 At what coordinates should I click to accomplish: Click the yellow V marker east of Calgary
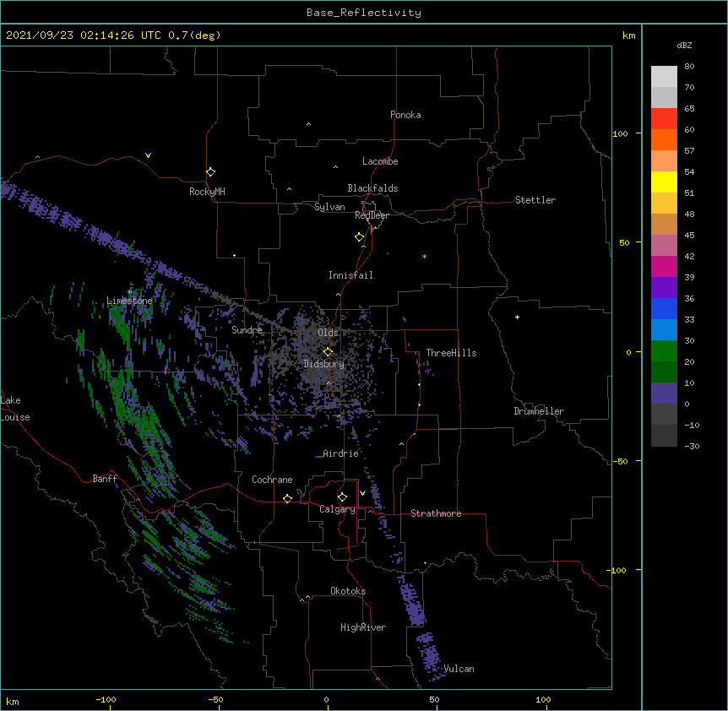362,493
